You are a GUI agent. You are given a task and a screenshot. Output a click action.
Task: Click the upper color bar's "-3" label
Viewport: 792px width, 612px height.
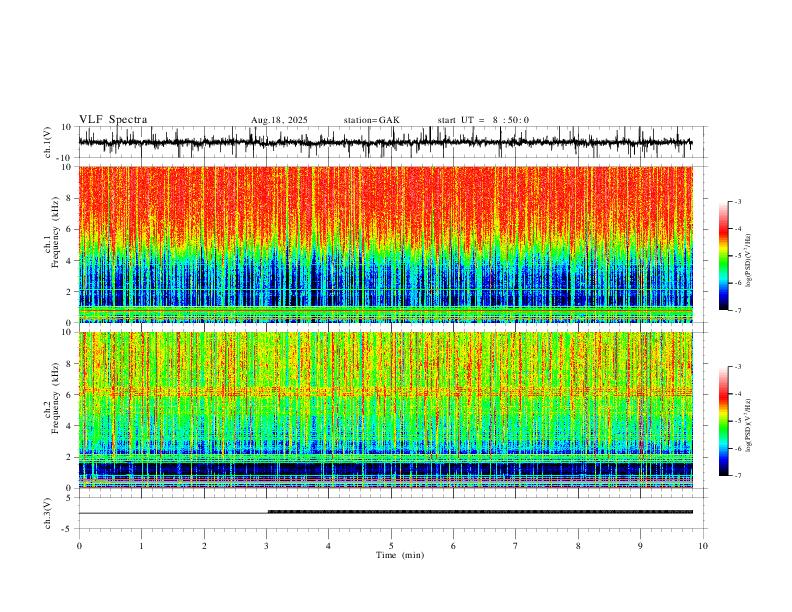tap(738, 201)
